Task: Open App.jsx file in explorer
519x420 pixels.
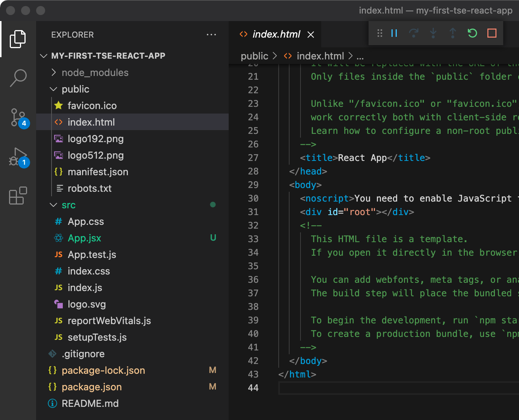Action: pos(84,238)
